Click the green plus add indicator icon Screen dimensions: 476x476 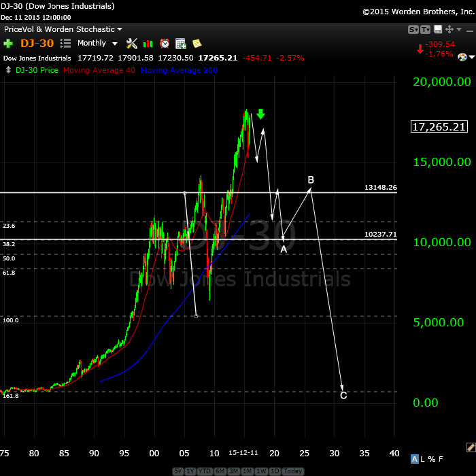pos(8,44)
